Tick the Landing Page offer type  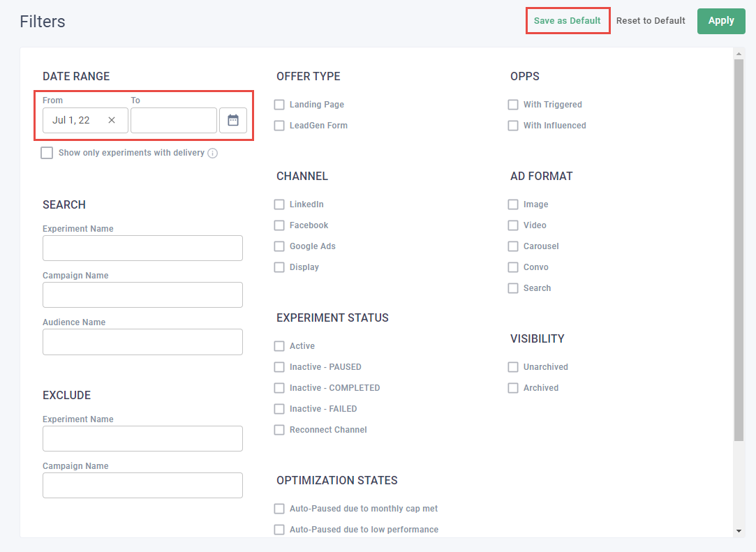point(279,105)
